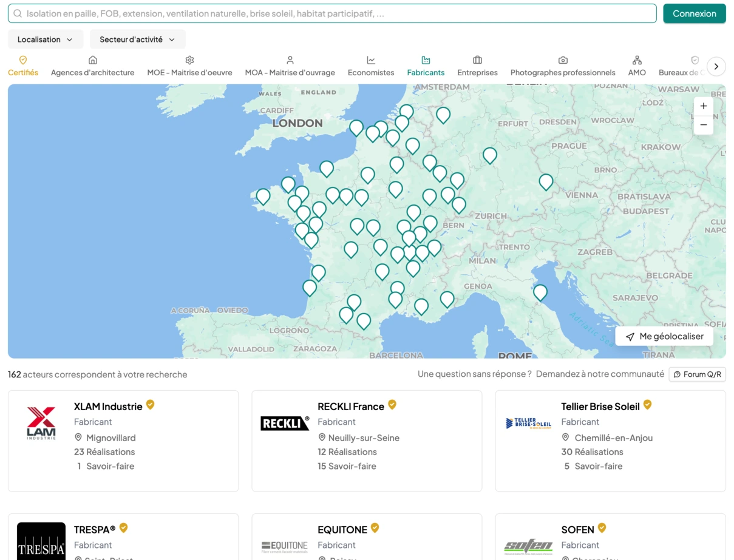Select the MOA - Maîtrise d'ouvrage tab

pyautogui.click(x=290, y=66)
